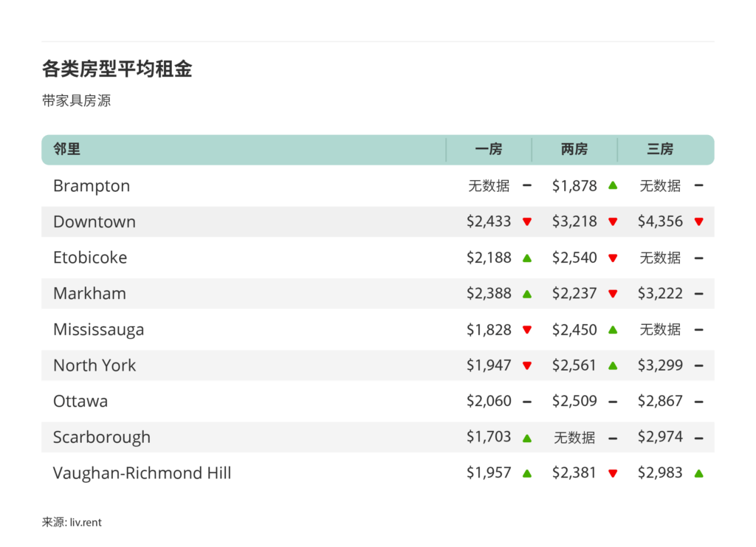Select the 邻里 column header

coord(67,150)
